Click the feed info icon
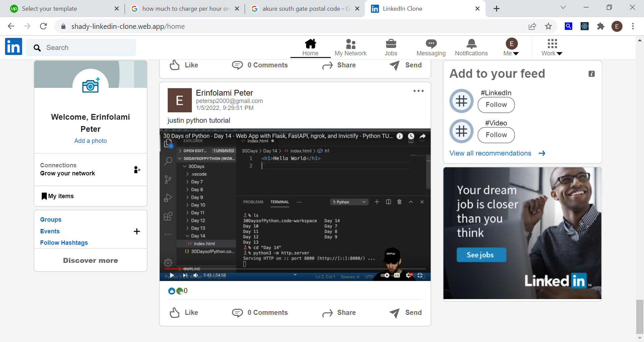 point(592,74)
